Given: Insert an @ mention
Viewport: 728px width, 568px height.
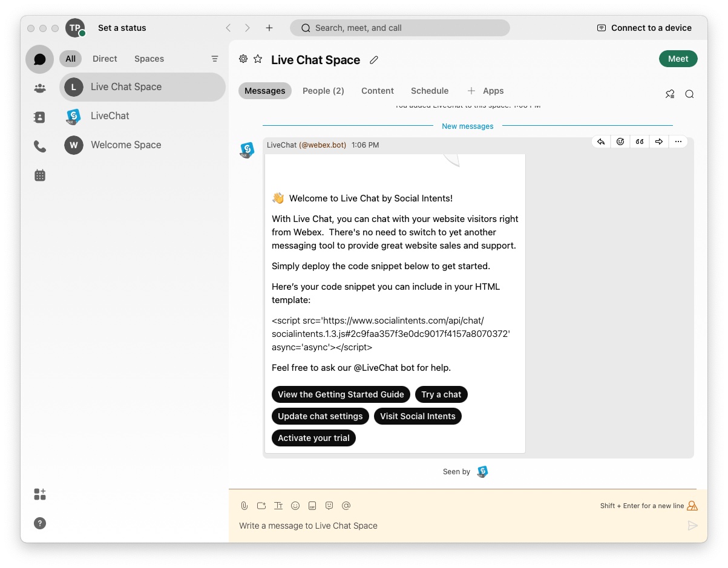Looking at the screenshot, I should click(346, 506).
